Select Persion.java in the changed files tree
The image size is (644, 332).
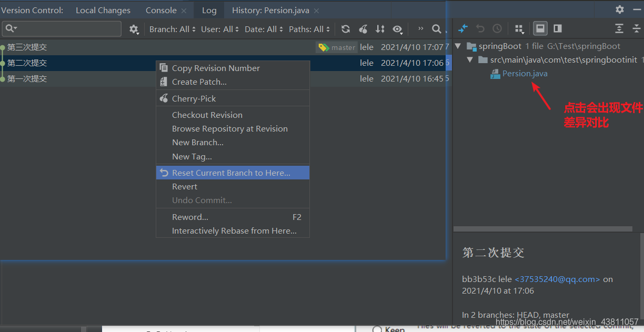(524, 74)
